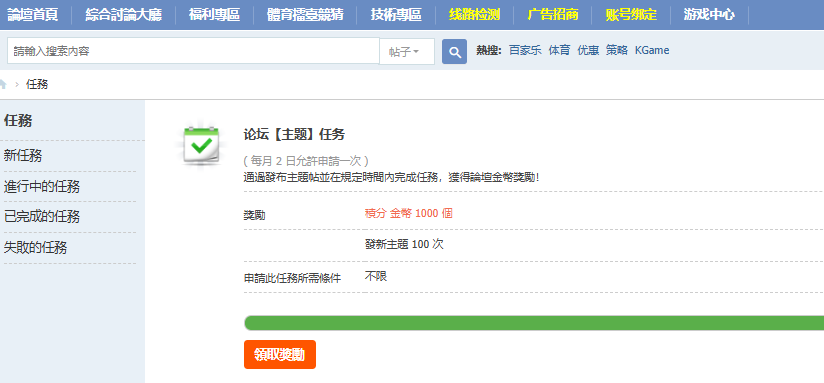
Task: Click the home icon in breadcrumb
Action: coord(3,84)
